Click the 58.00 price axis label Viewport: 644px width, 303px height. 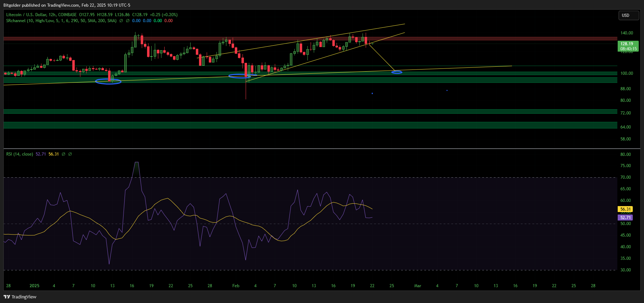click(x=625, y=139)
